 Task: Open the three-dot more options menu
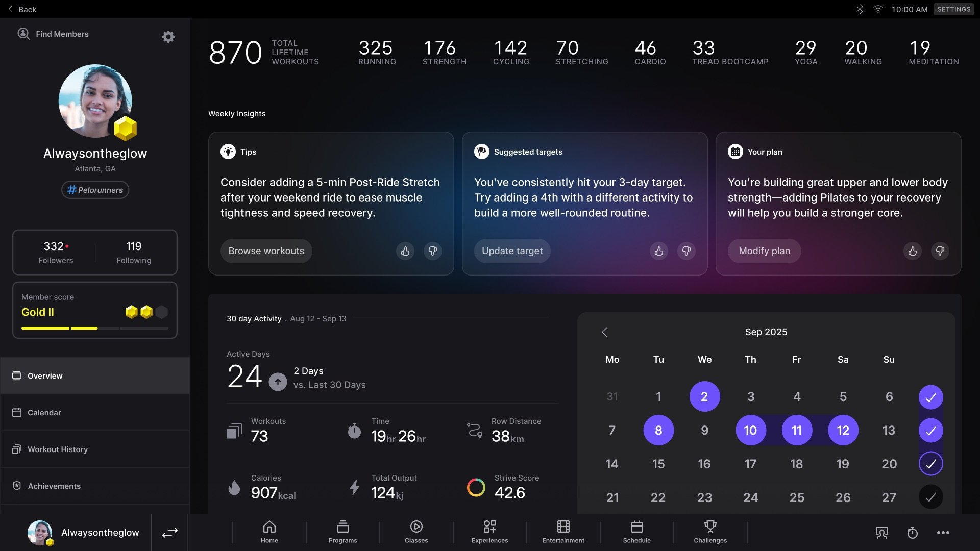tap(943, 533)
